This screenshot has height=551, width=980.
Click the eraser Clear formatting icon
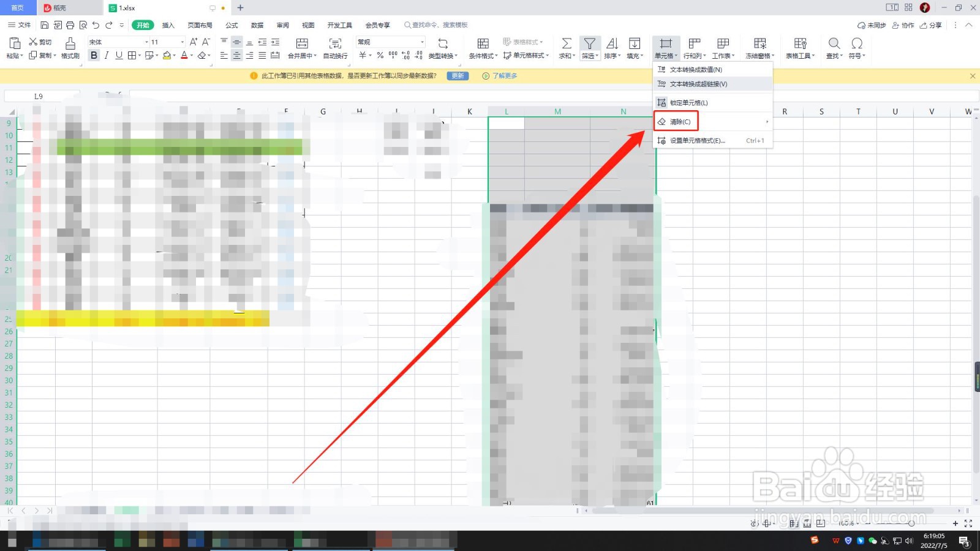pos(202,55)
